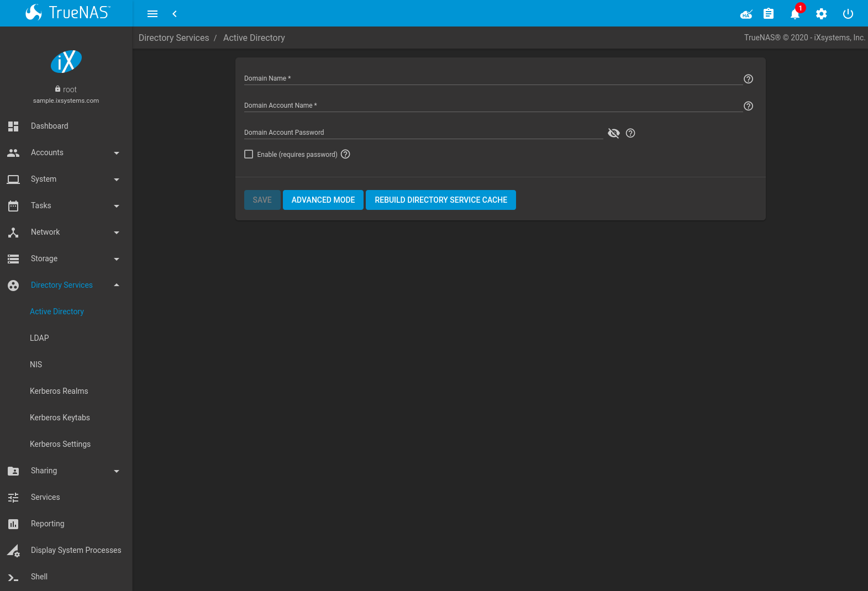Viewport: 868px width, 591px height.
Task: Select Active Directory submenu item
Action: point(57,312)
